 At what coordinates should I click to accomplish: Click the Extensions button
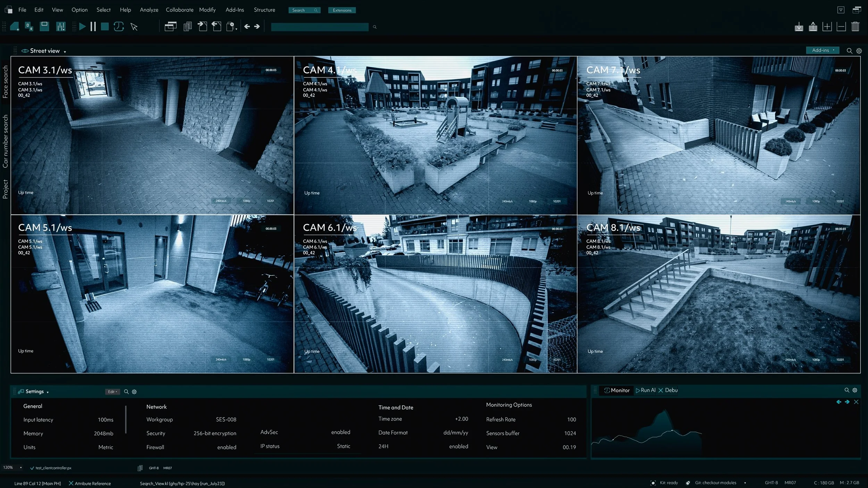pyautogui.click(x=342, y=10)
